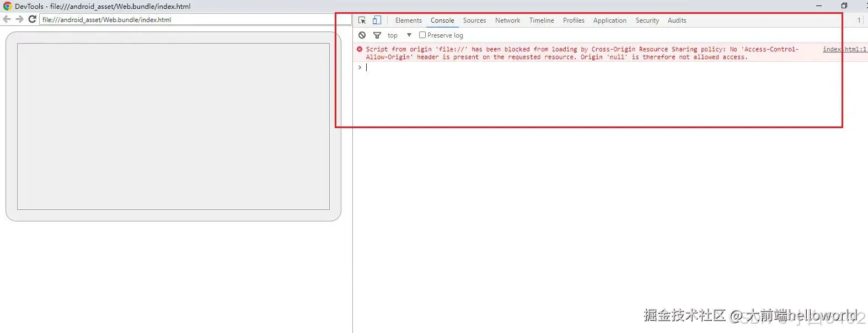Switch to the Network tab
Image resolution: width=868 pixels, height=333 pixels.
(x=507, y=20)
